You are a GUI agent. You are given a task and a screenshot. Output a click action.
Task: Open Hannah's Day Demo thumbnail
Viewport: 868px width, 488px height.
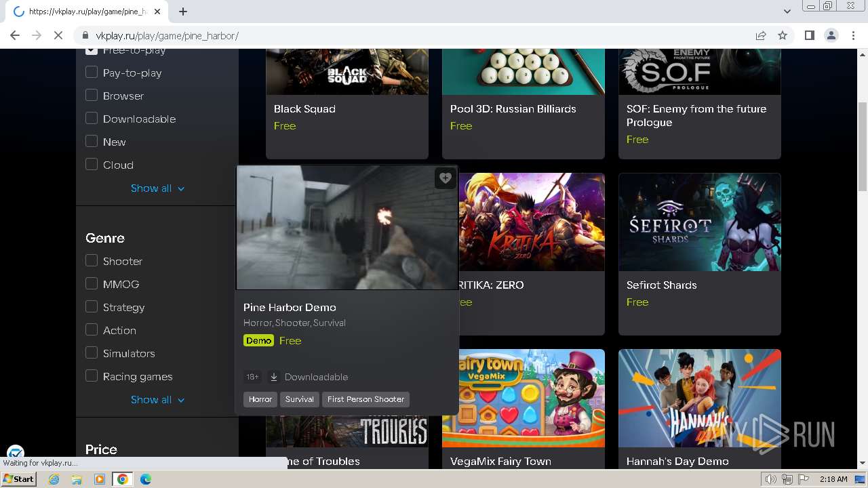pos(700,399)
